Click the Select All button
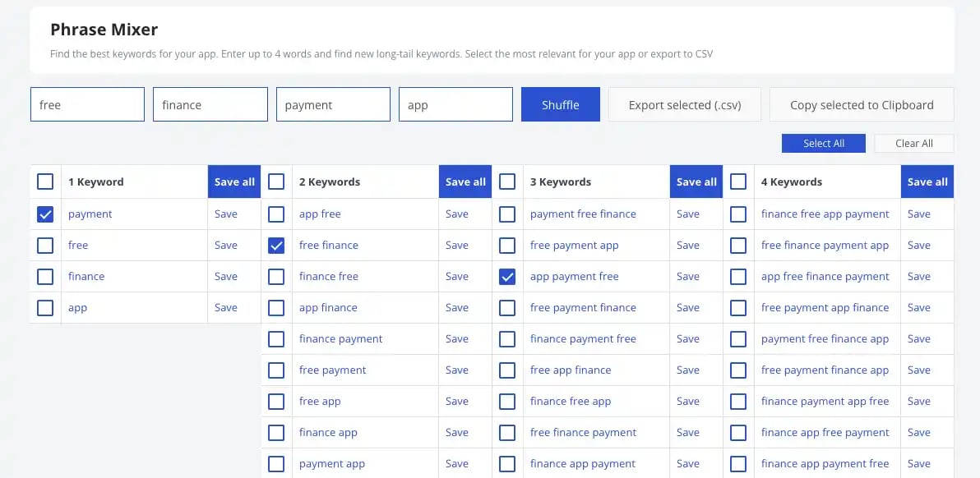This screenshot has width=980, height=478. point(823,143)
